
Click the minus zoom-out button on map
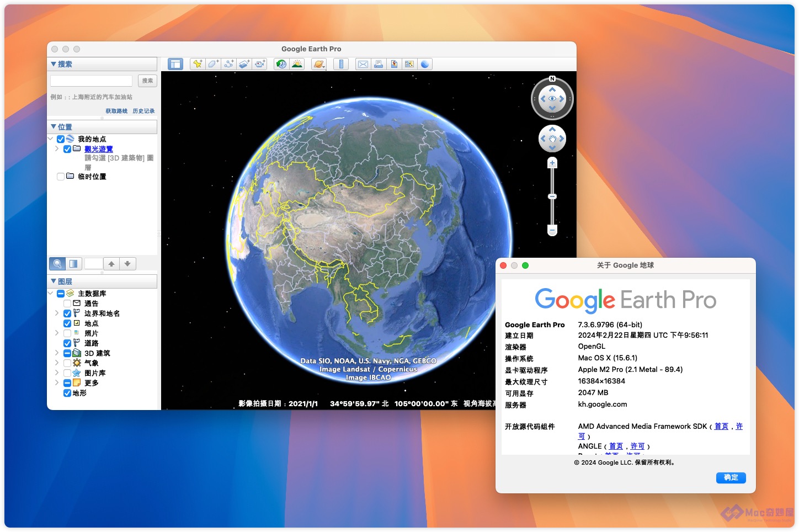pyautogui.click(x=552, y=230)
